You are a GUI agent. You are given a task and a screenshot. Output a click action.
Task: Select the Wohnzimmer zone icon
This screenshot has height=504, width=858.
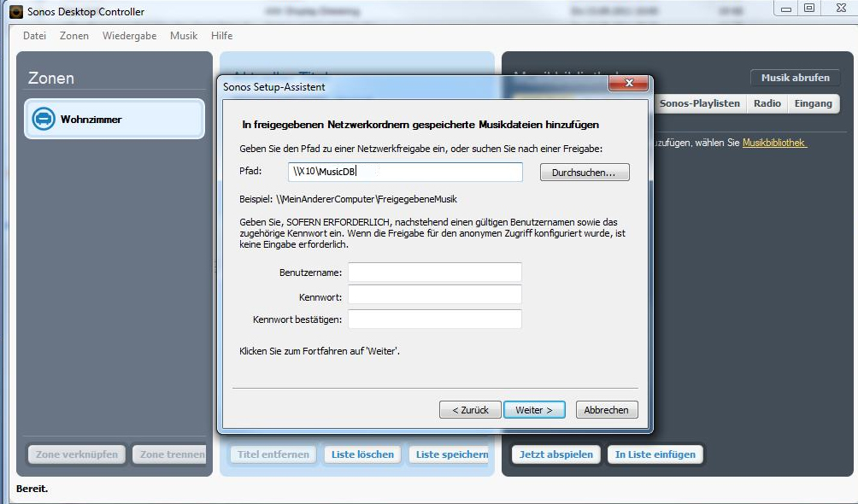click(44, 119)
